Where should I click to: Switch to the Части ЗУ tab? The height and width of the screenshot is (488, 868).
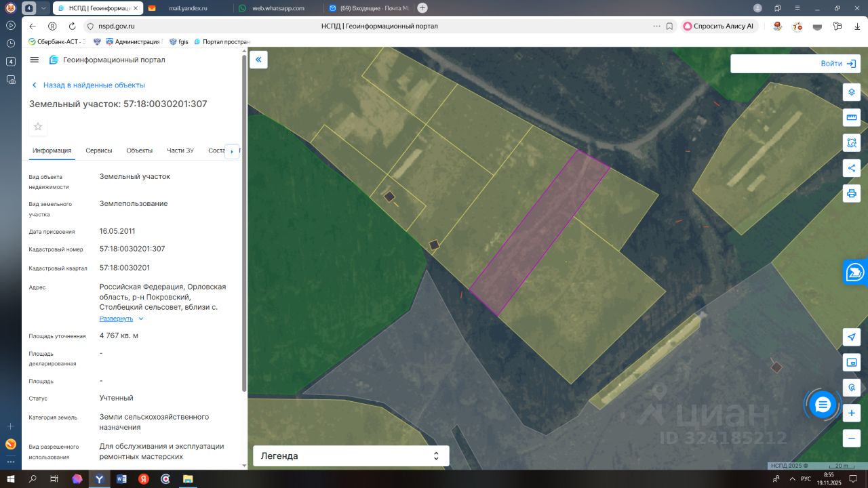coord(180,150)
